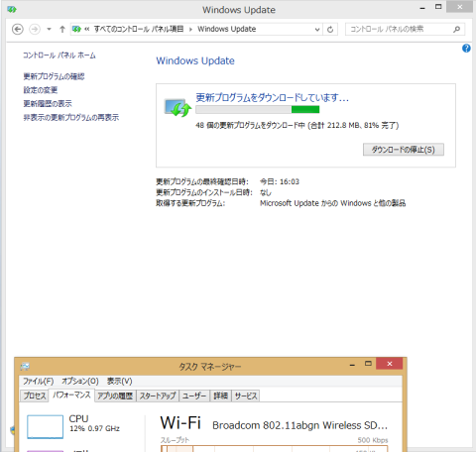Click the 今日: 16:03 last check value
Viewport: 476px width, 452px height.
[x=280, y=181]
